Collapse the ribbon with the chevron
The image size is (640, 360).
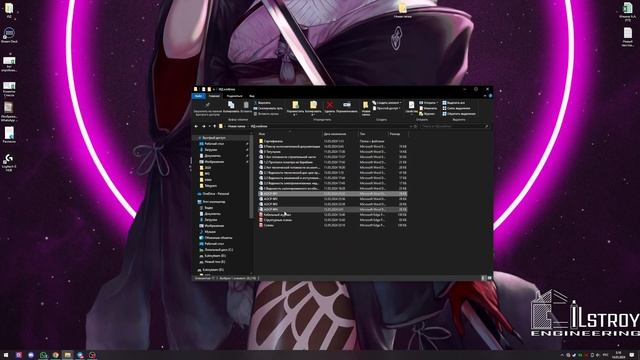[485, 96]
